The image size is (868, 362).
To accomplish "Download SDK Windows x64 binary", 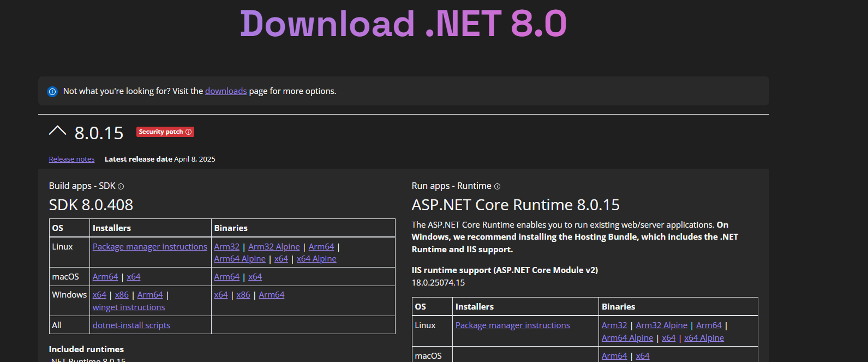I will (221, 295).
